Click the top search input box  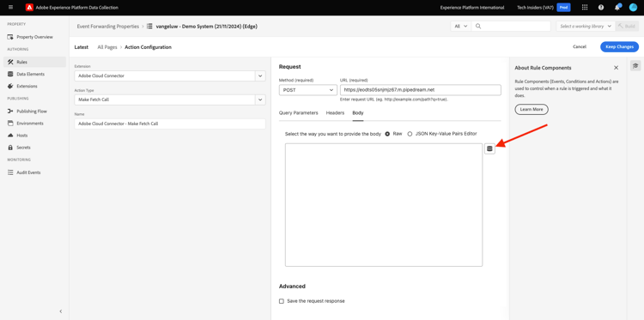(511, 26)
